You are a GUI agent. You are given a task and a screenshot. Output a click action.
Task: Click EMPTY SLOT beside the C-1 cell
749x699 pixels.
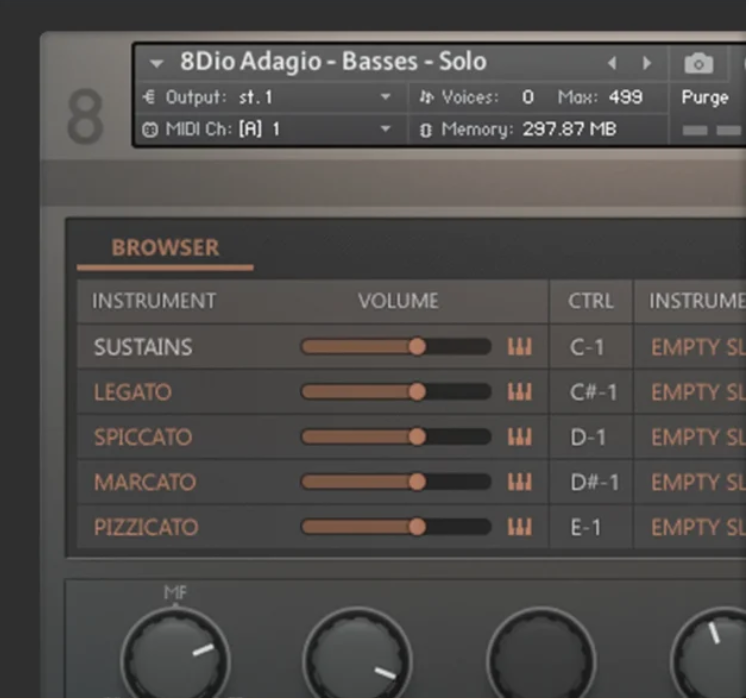tap(698, 347)
